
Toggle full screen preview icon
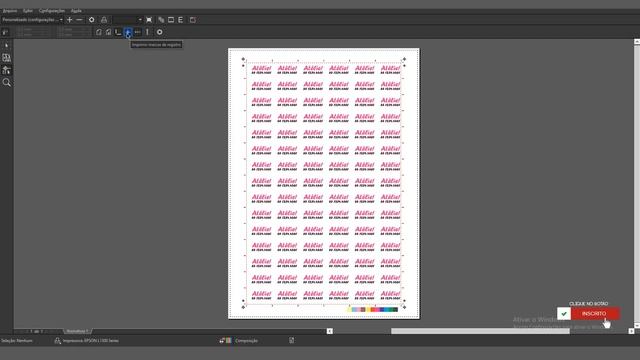pos(149,20)
